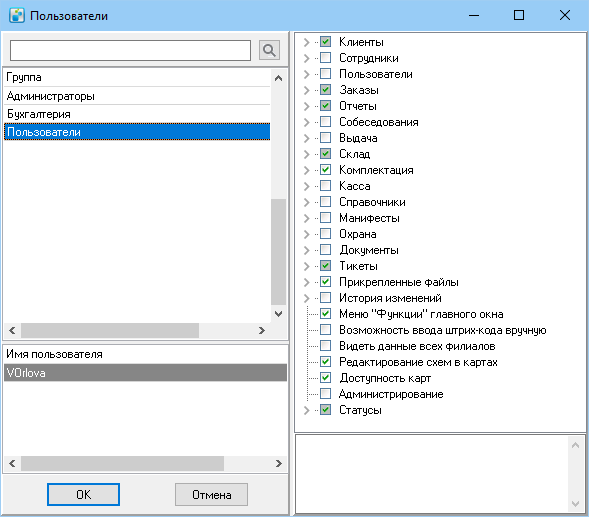Expand the Склад tree node
The image size is (589, 517).
coord(307,154)
